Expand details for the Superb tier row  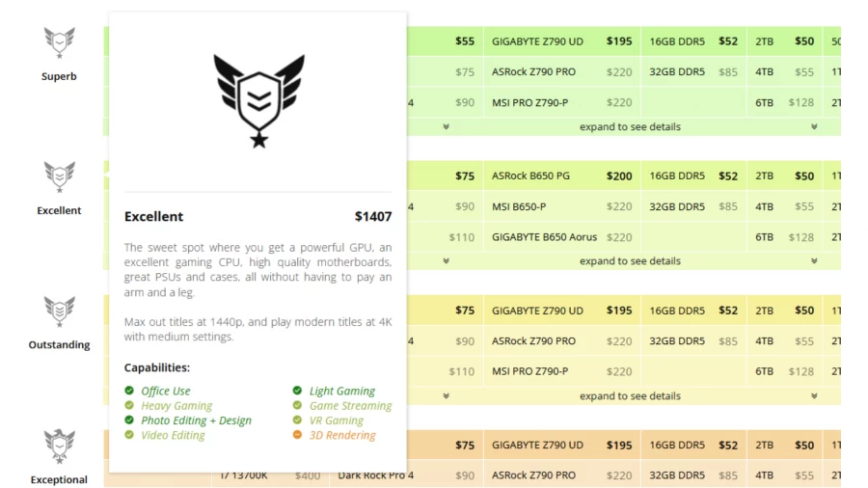(629, 126)
